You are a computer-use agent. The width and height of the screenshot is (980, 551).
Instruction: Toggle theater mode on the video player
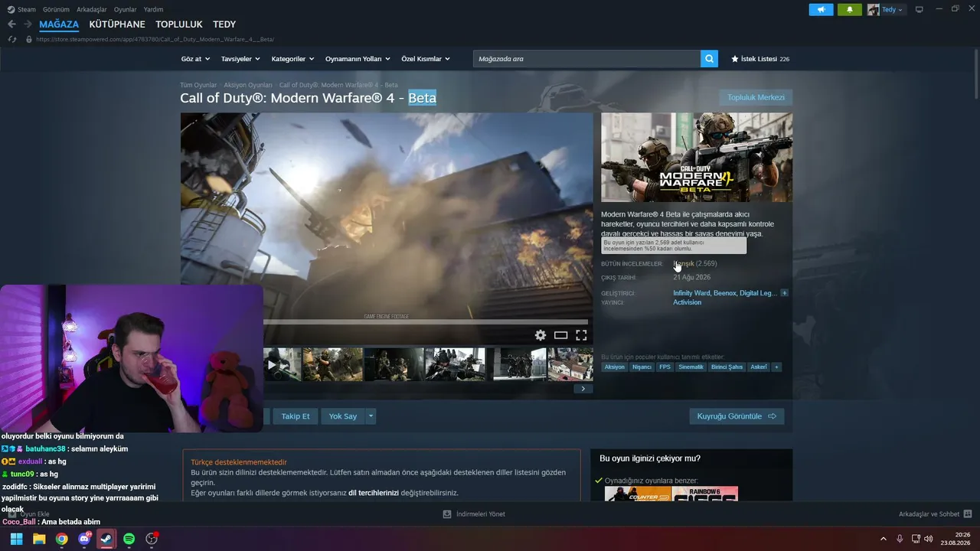[x=560, y=335]
